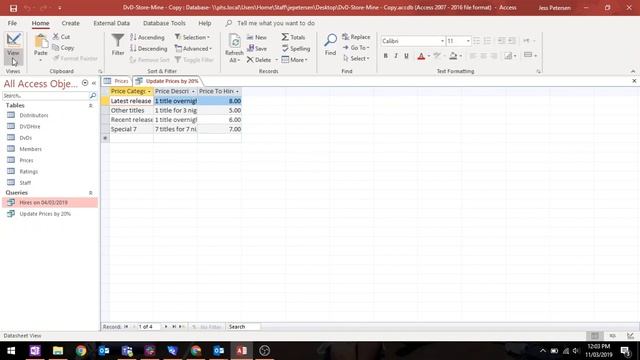640x360 pixels.
Task: Switch to Datasheet View icon in status bar
Action: [x=595, y=336]
